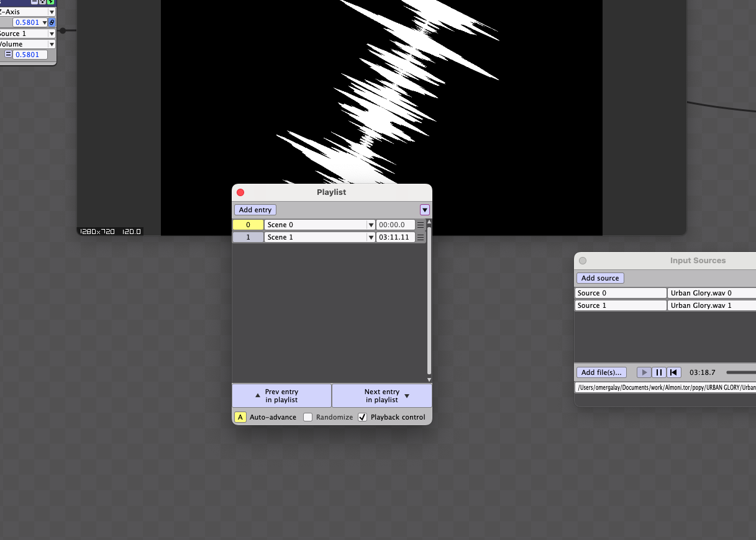Click the 120.0 frame rate label
Screen dimensions: 756x540
coord(132,232)
